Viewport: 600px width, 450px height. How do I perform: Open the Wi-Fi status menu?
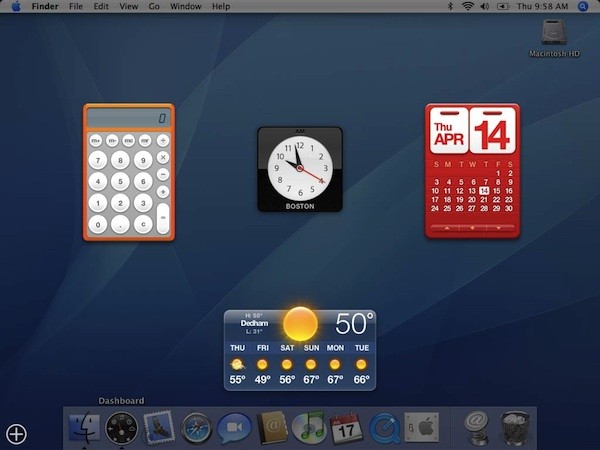(x=468, y=7)
